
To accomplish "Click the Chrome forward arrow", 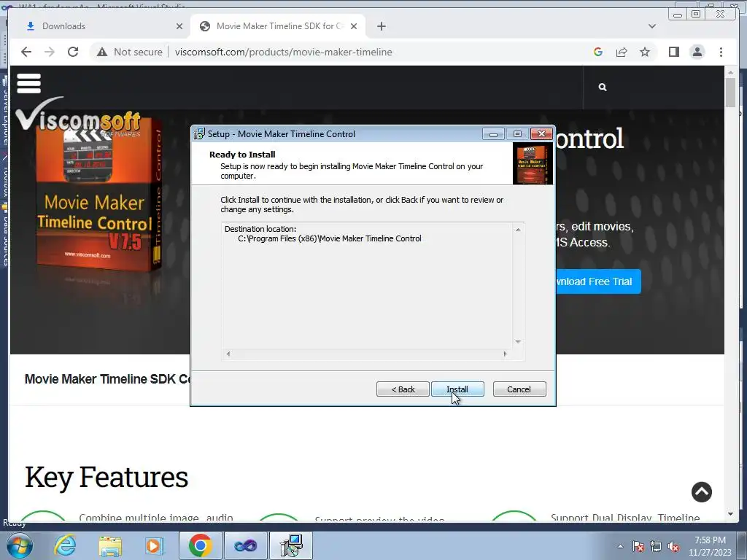I will [x=50, y=52].
